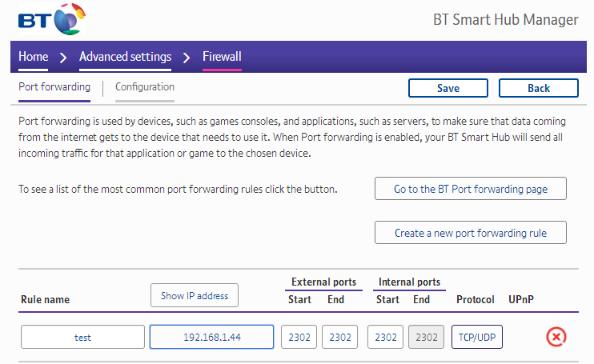
Task: Click the BT Smart Hub Manager title
Action: click(504, 20)
